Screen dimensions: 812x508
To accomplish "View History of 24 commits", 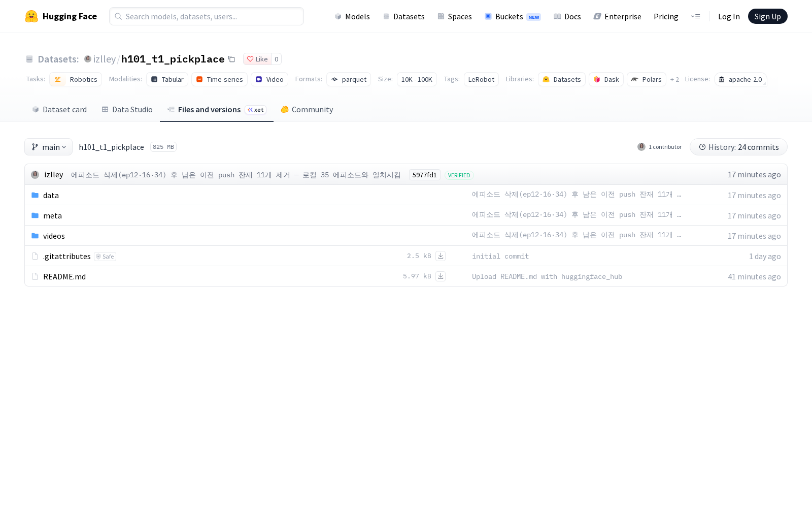I will point(738,147).
